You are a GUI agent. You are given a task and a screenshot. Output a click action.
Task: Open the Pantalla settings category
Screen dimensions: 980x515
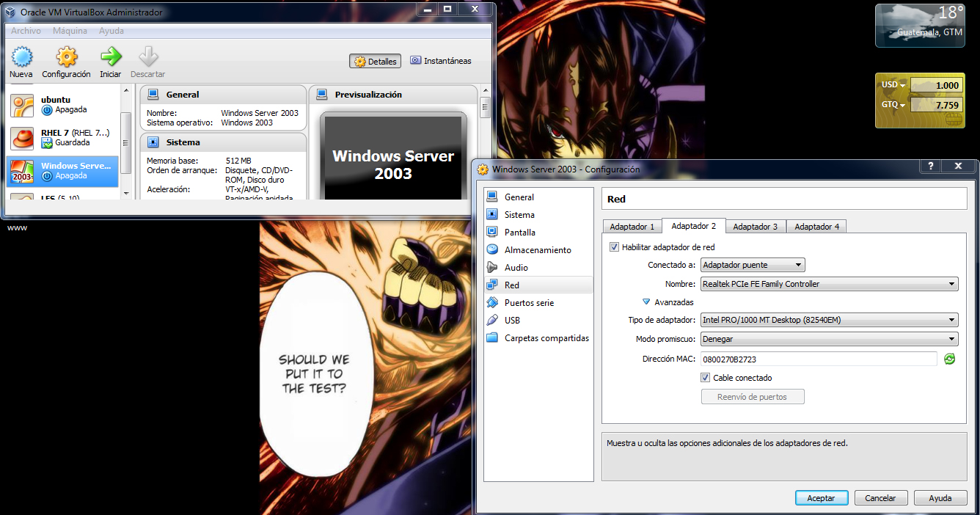pyautogui.click(x=538, y=233)
